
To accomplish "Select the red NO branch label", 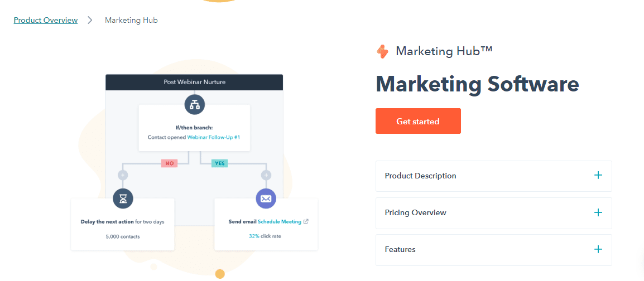I will [169, 163].
